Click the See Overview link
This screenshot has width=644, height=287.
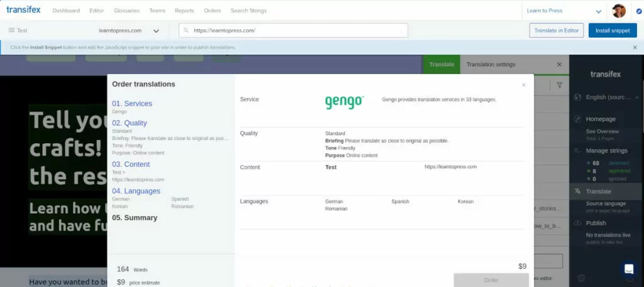[602, 132]
